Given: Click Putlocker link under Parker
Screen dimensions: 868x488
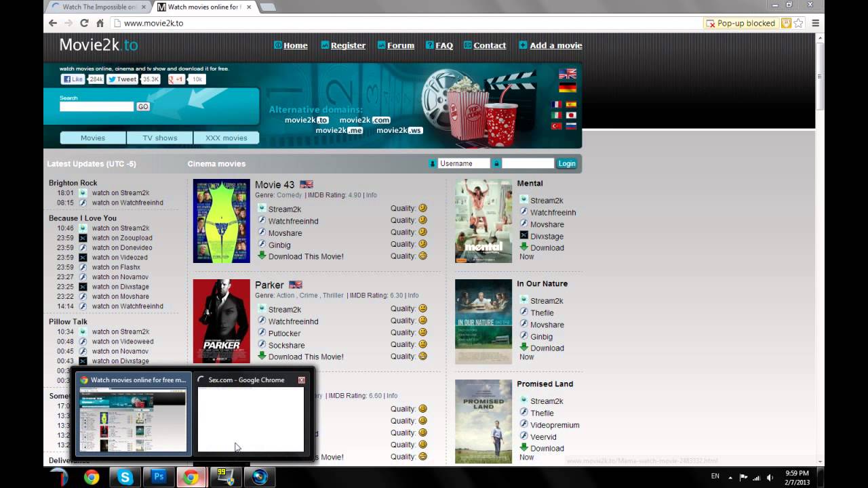Looking at the screenshot, I should point(284,333).
